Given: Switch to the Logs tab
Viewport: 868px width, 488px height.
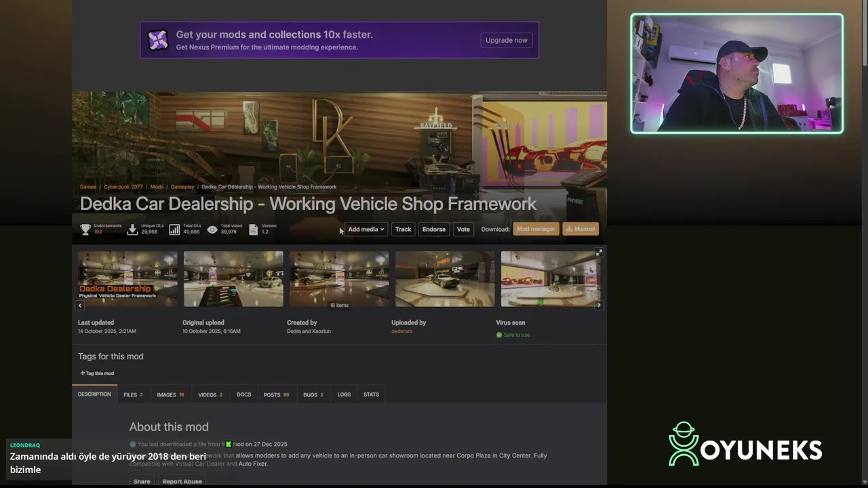Looking at the screenshot, I should pos(344,394).
